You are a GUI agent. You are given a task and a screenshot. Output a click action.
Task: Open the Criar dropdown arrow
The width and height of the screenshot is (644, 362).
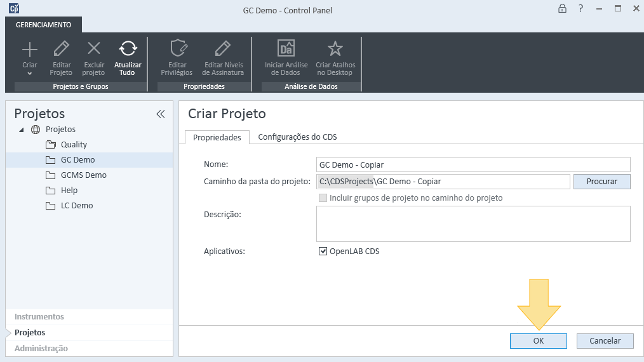(30, 74)
